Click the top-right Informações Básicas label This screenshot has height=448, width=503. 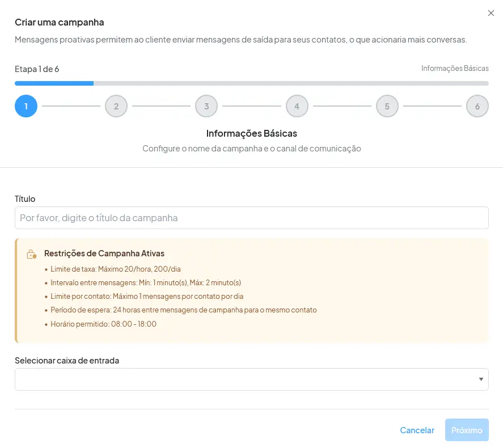click(455, 68)
